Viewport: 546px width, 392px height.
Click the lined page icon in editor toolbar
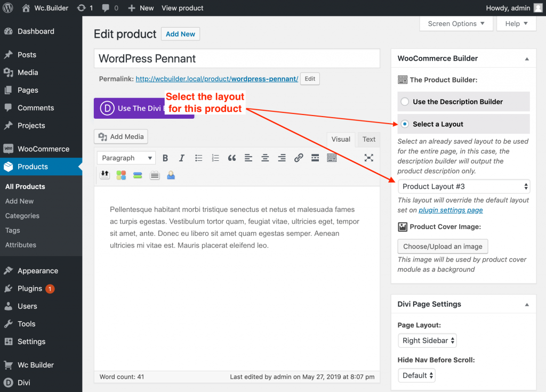pos(155,175)
